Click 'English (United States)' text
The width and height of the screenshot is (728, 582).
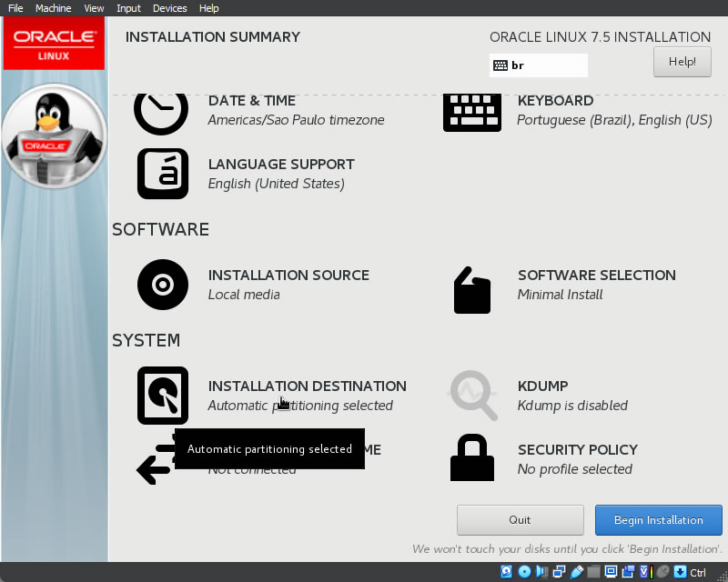277,184
